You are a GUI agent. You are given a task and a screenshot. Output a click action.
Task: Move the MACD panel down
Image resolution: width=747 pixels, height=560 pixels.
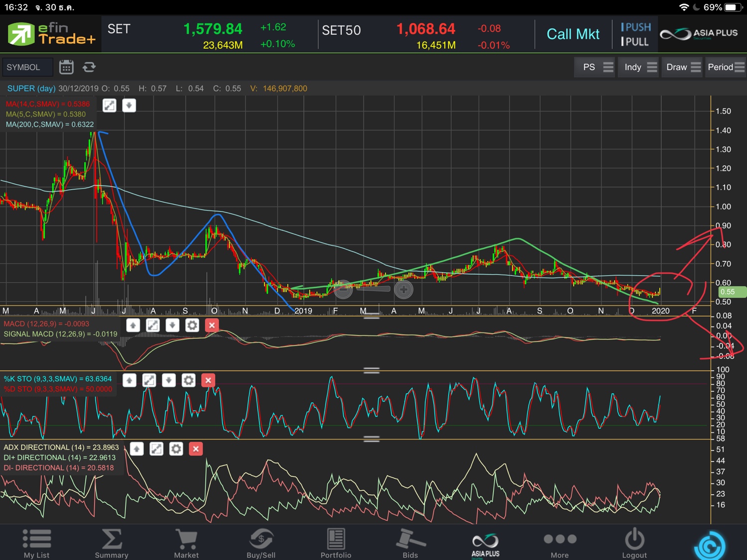pyautogui.click(x=172, y=326)
